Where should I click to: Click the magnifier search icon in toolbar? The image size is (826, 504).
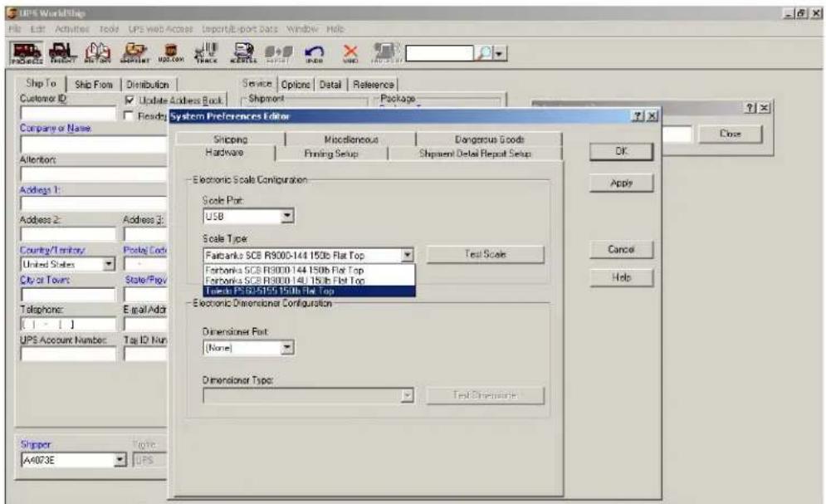point(484,53)
